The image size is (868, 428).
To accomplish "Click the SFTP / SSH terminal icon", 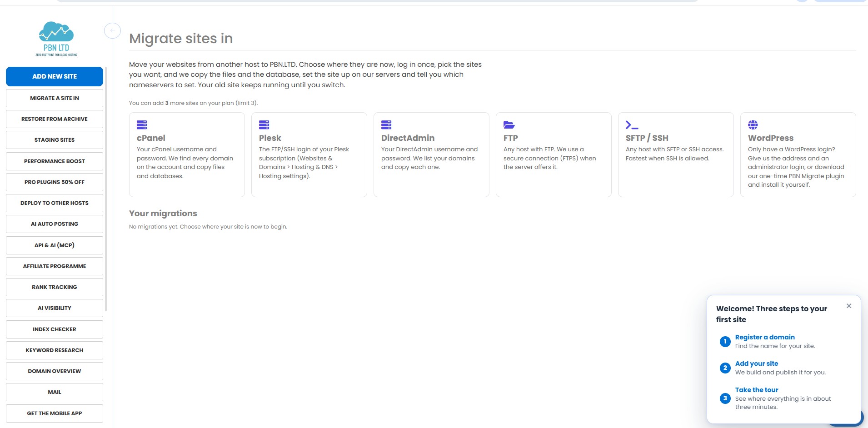I will 632,125.
